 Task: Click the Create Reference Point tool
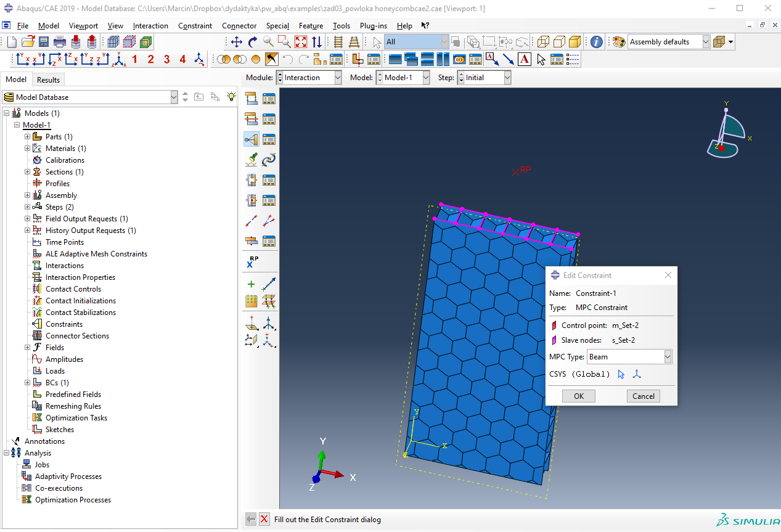point(251,263)
